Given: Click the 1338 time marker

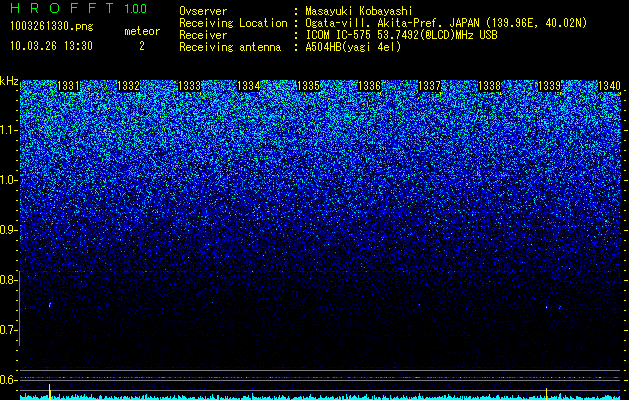Looking at the screenshot, I should 489,86.
